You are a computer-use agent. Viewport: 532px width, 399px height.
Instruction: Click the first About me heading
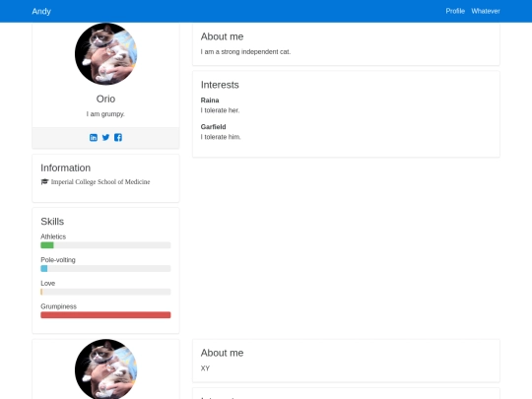point(222,36)
